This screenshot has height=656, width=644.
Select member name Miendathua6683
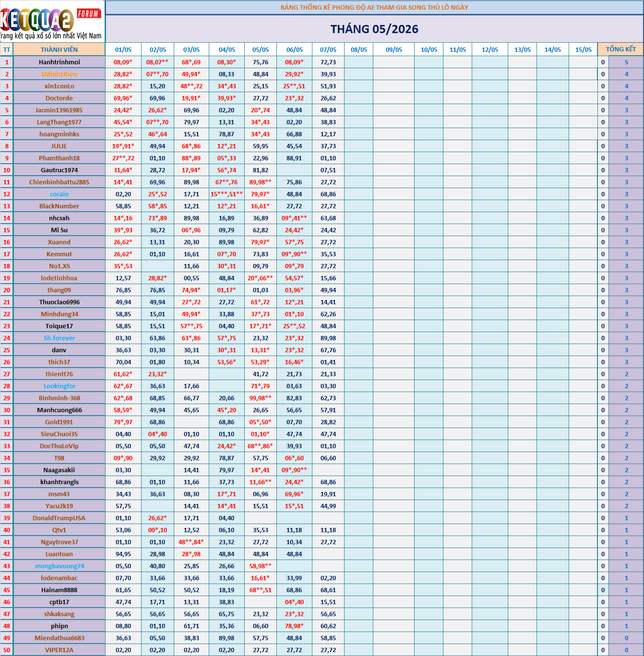coord(60,638)
